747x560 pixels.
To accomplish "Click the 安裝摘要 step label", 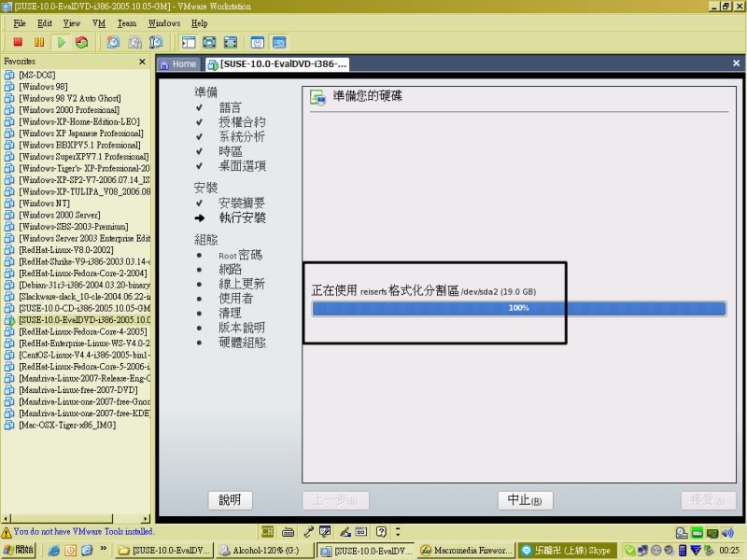I will click(242, 203).
